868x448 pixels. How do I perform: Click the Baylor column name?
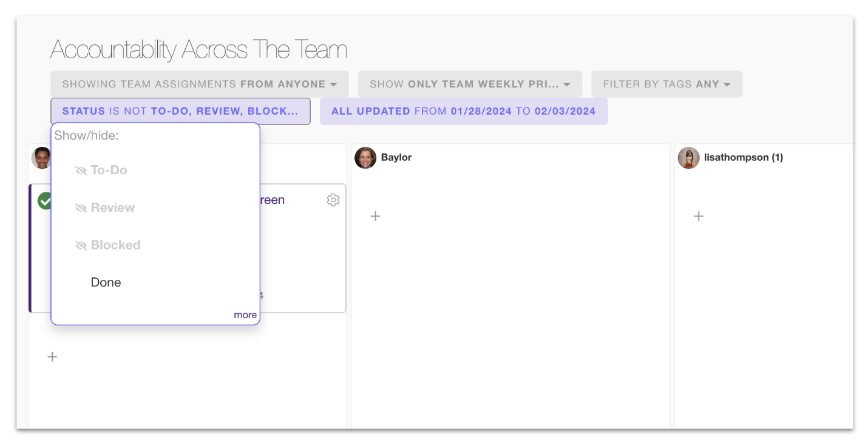(396, 158)
